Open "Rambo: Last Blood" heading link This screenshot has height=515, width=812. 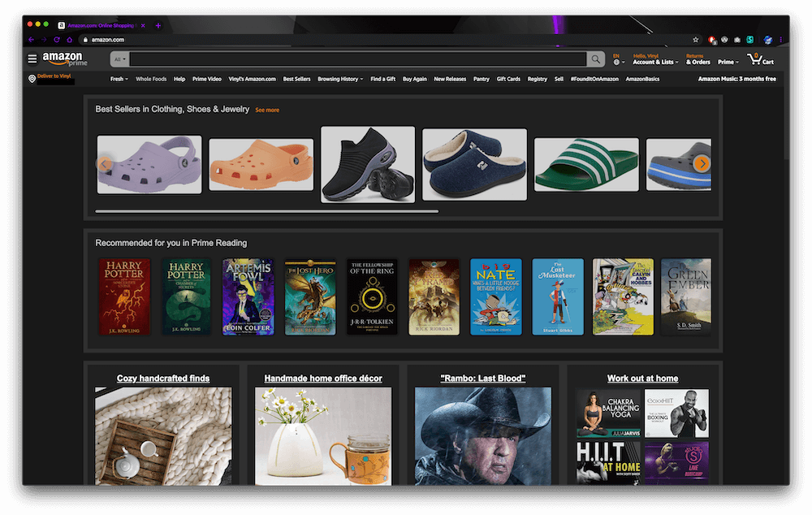coord(482,379)
